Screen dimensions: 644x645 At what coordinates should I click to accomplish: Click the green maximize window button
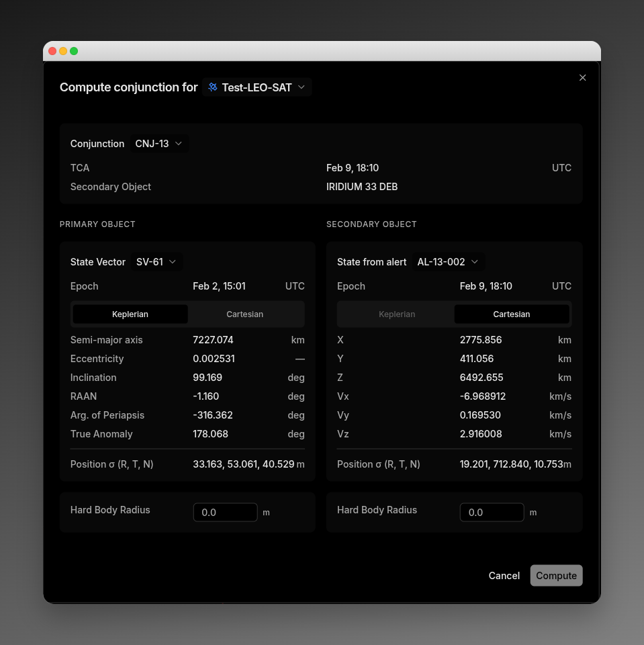[x=74, y=51]
